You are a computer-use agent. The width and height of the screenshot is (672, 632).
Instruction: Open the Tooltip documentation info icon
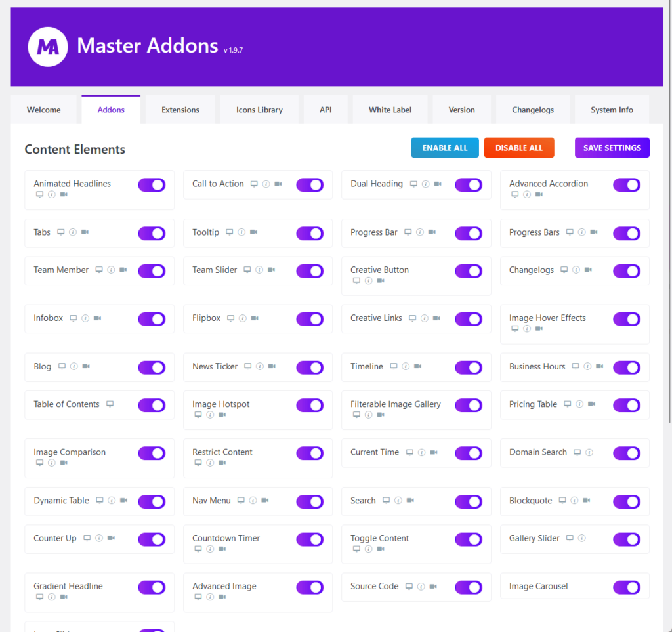[241, 232]
